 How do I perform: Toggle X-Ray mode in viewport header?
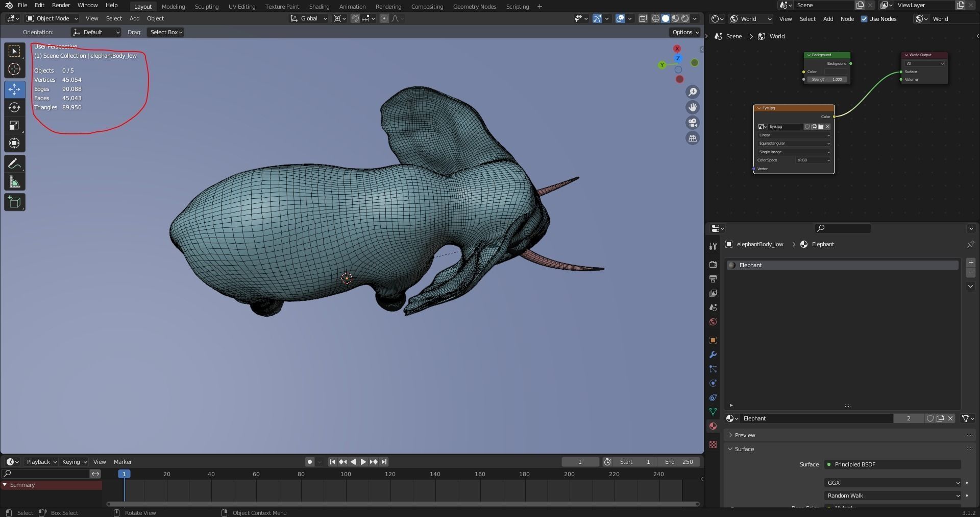pyautogui.click(x=643, y=18)
